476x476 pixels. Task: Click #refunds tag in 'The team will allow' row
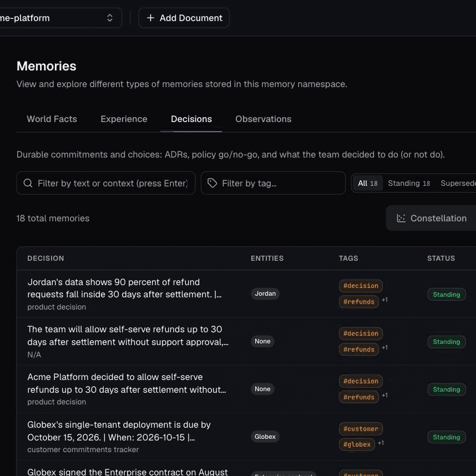[x=359, y=350]
